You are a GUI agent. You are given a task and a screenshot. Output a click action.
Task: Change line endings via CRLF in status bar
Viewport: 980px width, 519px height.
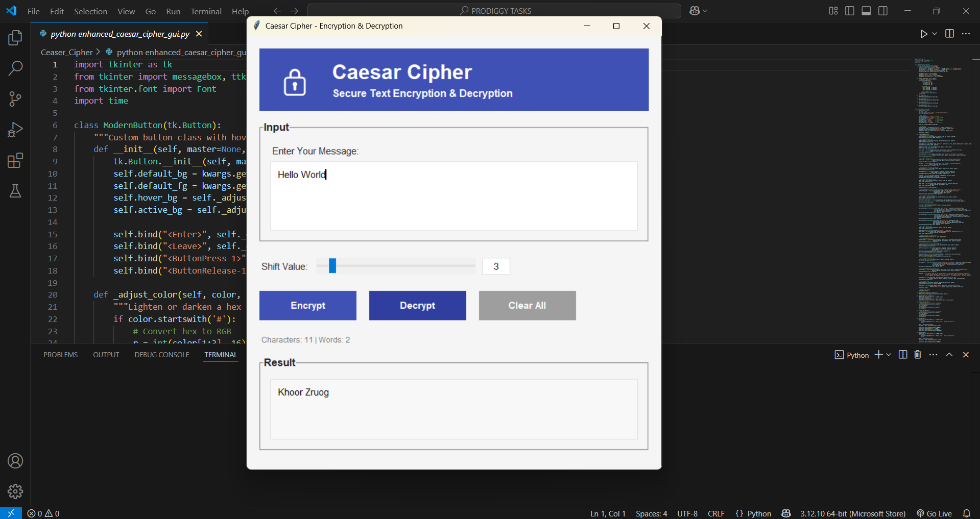click(716, 513)
